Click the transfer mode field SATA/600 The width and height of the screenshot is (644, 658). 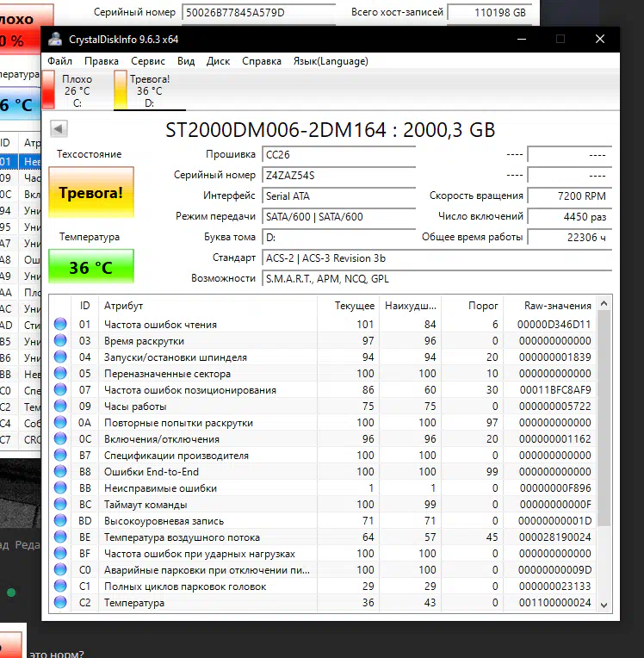click(338, 216)
